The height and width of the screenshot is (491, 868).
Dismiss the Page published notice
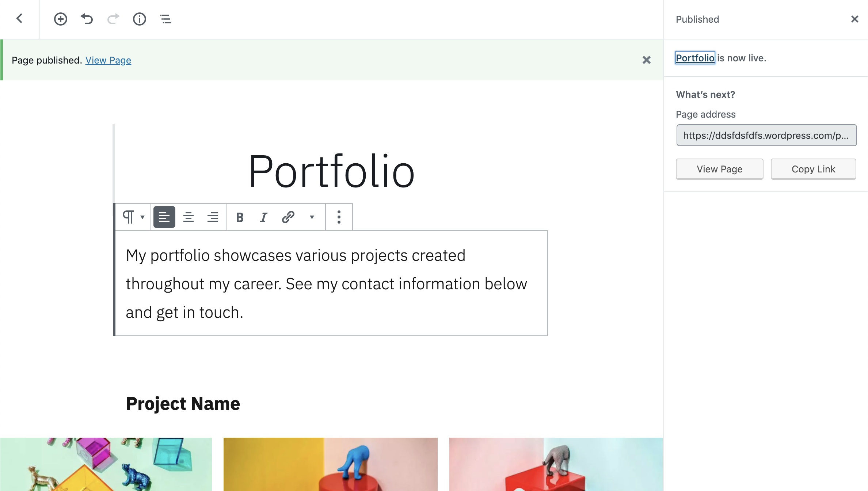coord(647,60)
